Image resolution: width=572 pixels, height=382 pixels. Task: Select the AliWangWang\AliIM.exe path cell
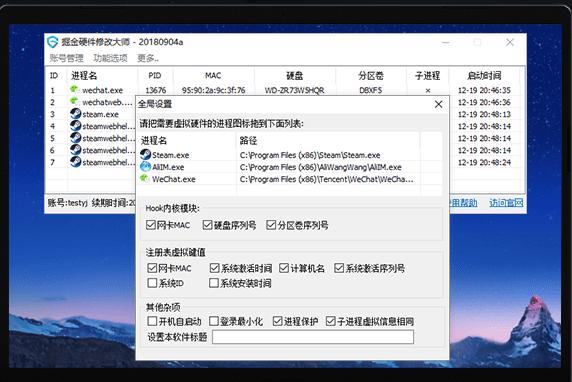tap(321, 167)
